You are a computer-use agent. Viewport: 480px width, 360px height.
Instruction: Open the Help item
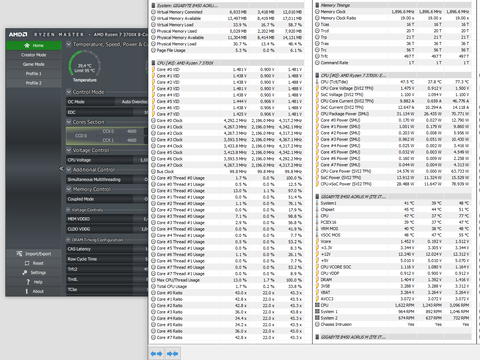click(x=34, y=282)
